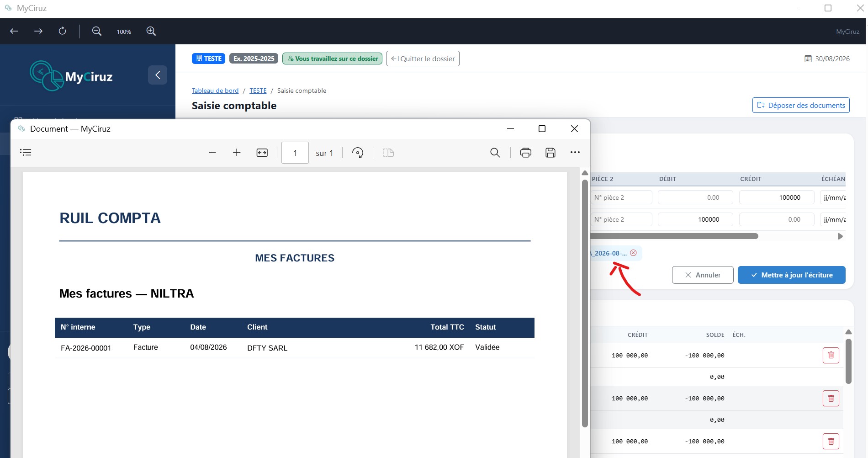This screenshot has width=868, height=458.
Task: Rotate the document using the rotate icon
Action: 358,153
